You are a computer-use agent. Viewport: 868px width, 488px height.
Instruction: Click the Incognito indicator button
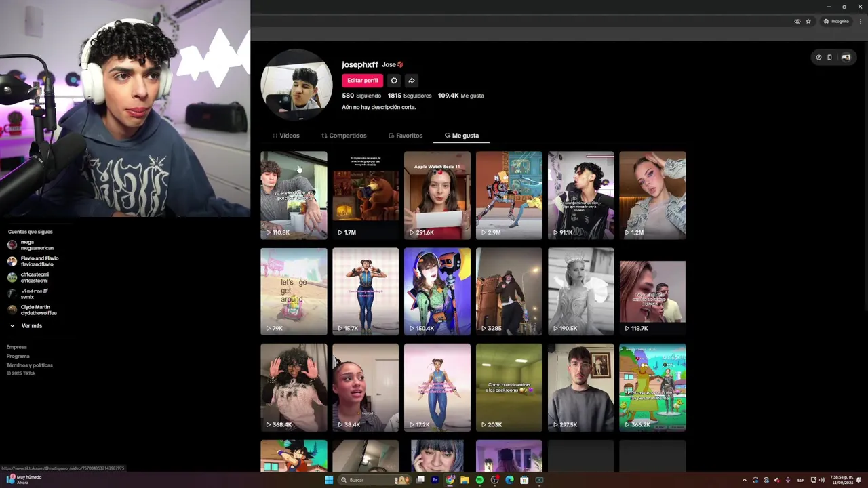836,22
